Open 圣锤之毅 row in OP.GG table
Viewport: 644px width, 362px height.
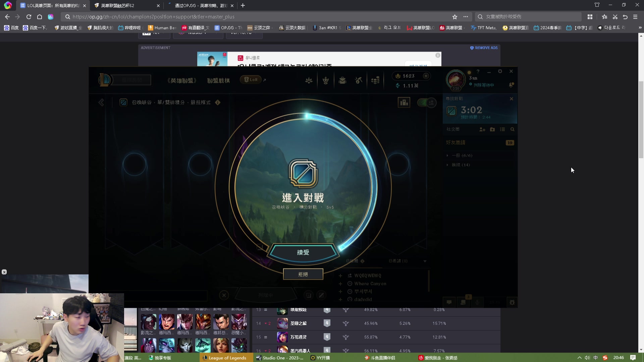376,323
